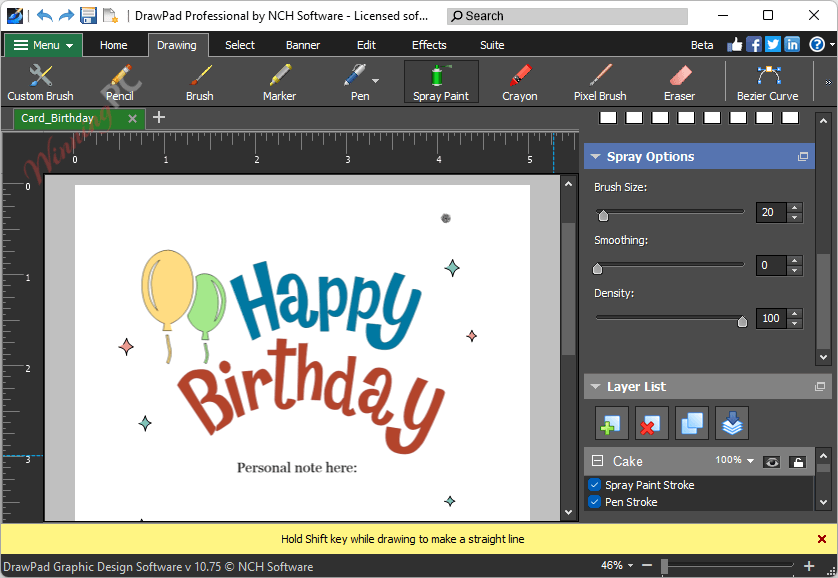The width and height of the screenshot is (838, 578).
Task: Pick the Pixel Brush tool
Action: pos(600,80)
